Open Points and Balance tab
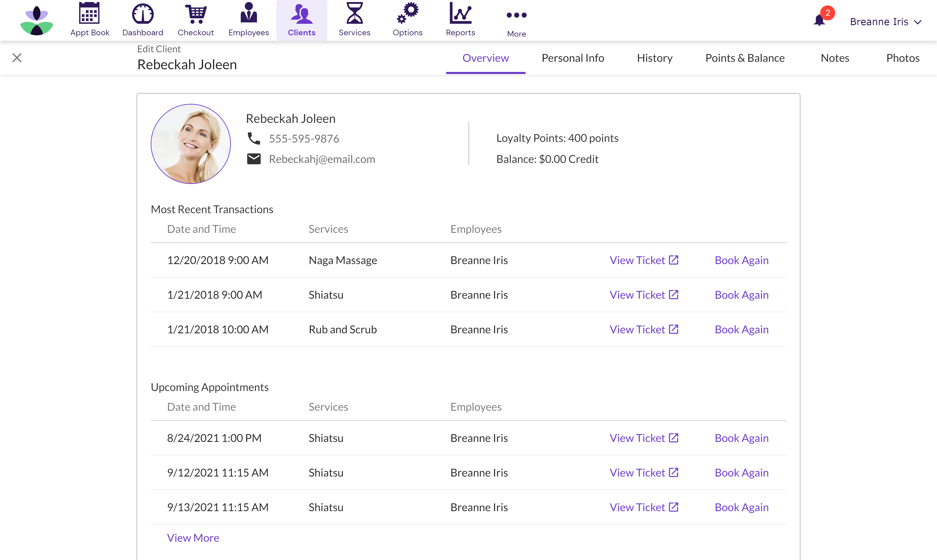The width and height of the screenshot is (937, 560). coord(745,57)
